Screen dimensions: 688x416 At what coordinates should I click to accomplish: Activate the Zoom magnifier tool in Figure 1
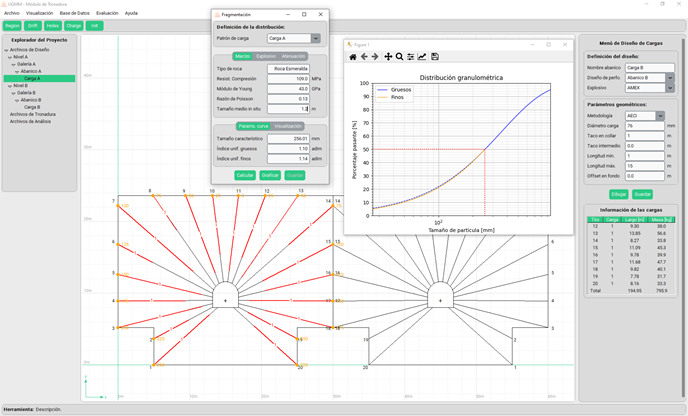point(399,57)
